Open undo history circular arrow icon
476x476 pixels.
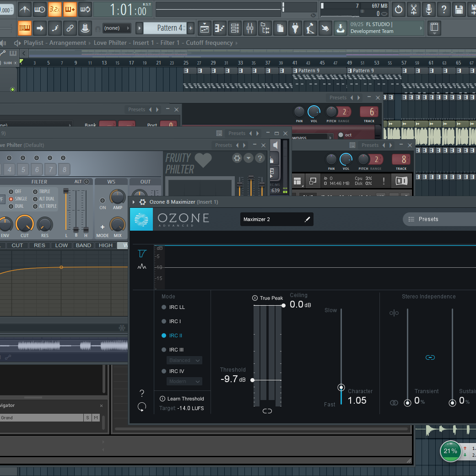(x=398, y=10)
